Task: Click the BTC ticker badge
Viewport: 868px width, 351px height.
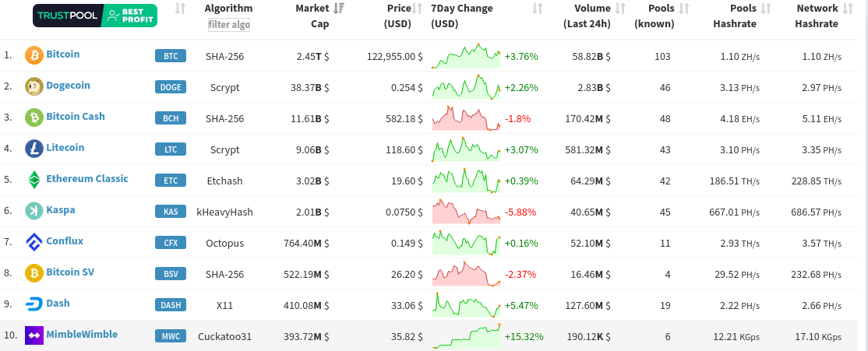Action: 171,56
